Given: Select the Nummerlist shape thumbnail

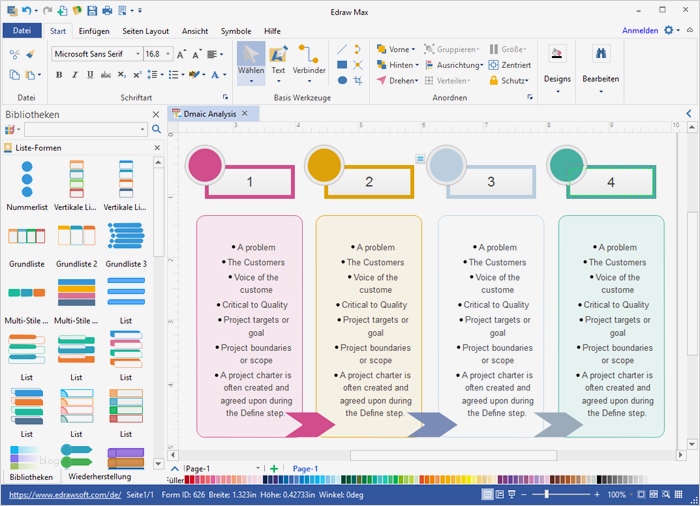Looking at the screenshot, I should pos(27,185).
